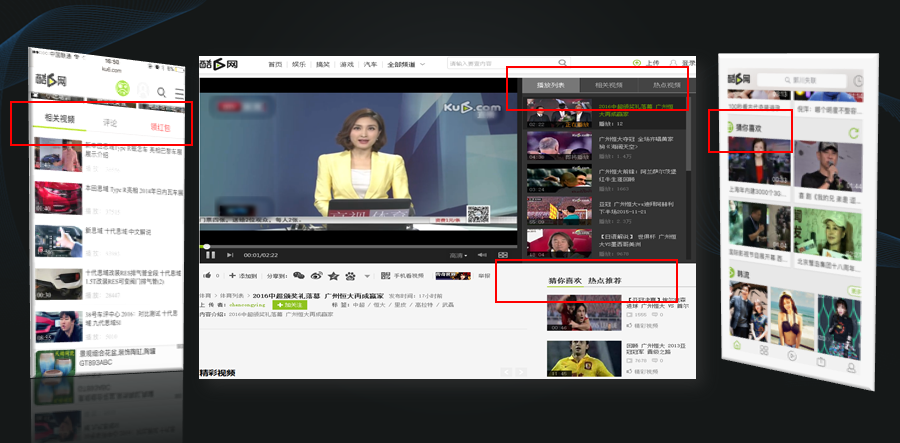The image size is (900, 443).
Task: Share the video to WeChat
Action: (298, 275)
